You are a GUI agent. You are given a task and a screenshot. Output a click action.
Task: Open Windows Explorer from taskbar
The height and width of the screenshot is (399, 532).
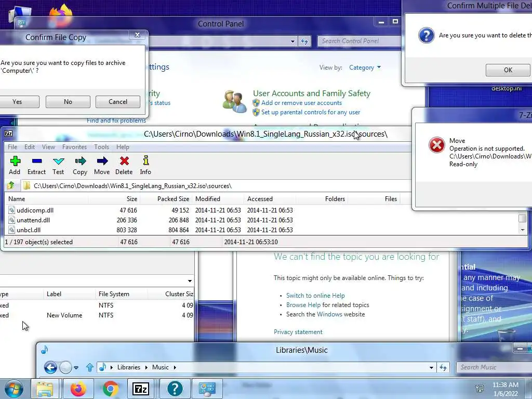pyautogui.click(x=45, y=389)
